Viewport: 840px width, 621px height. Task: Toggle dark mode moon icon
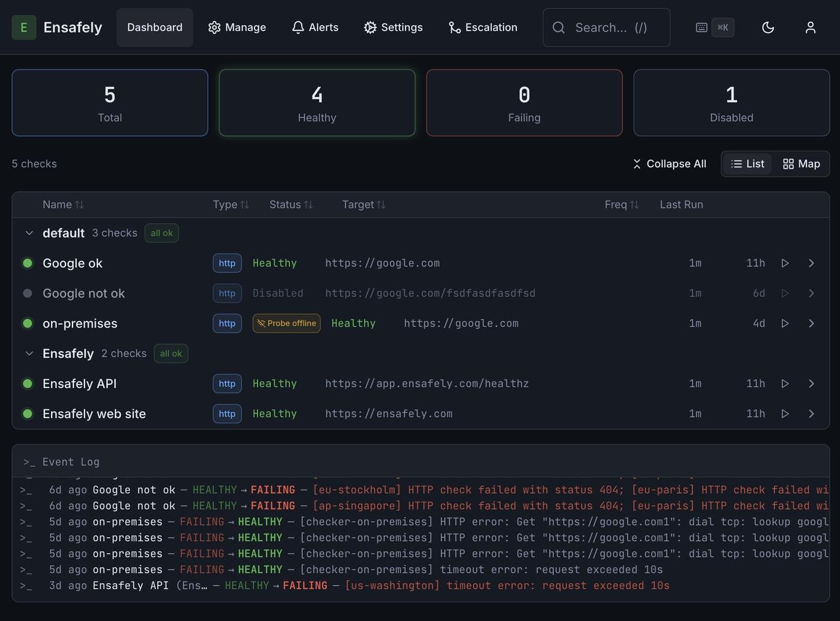pyautogui.click(x=767, y=28)
